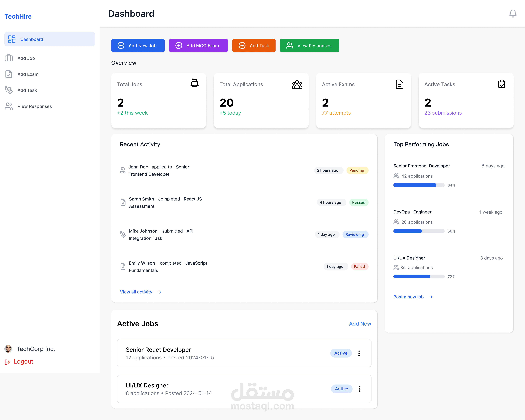Go to Add Exam in sidebar
525x420 pixels.
28,74
